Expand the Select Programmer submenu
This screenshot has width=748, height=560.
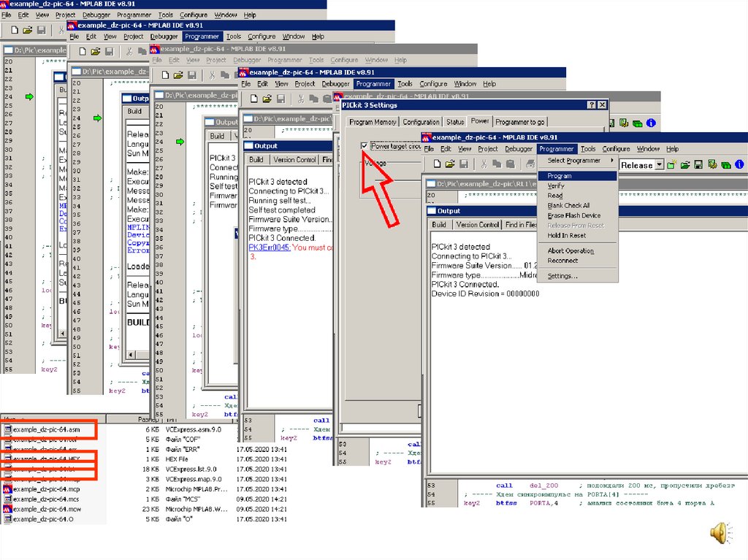(577, 161)
